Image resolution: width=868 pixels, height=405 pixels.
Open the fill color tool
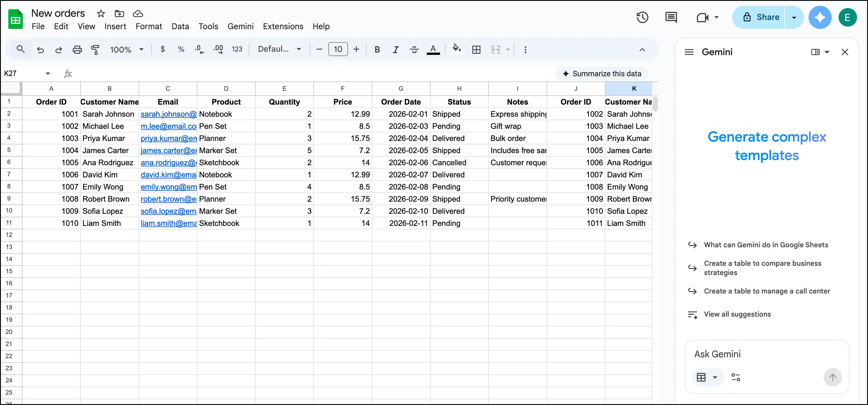[457, 49]
